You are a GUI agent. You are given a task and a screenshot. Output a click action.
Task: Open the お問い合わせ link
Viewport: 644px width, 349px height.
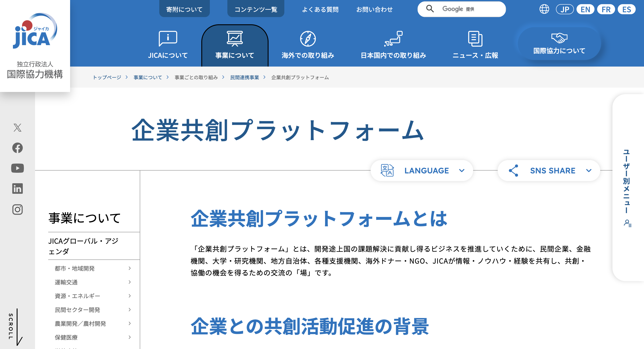[374, 9]
